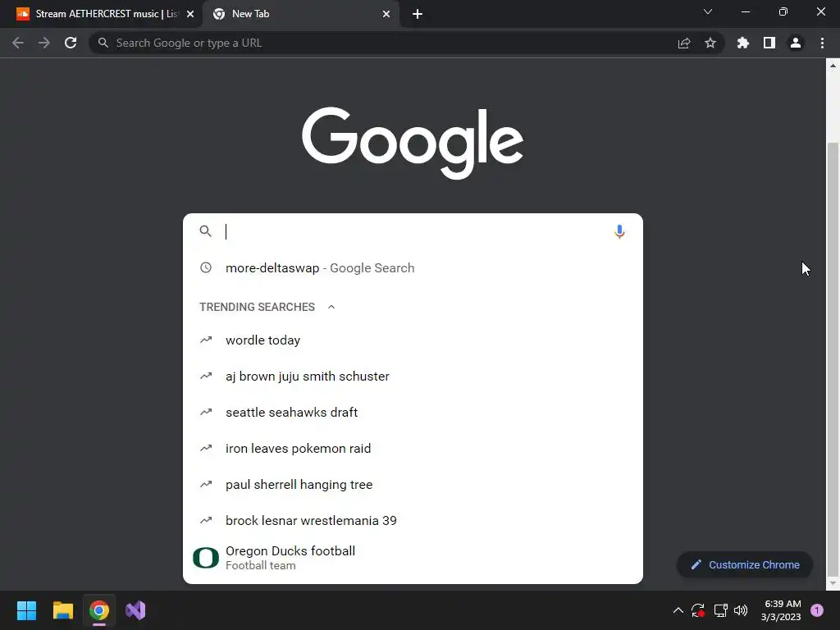840x630 pixels.
Task: Click the scrollbar up arrow
Action: [x=833, y=66]
